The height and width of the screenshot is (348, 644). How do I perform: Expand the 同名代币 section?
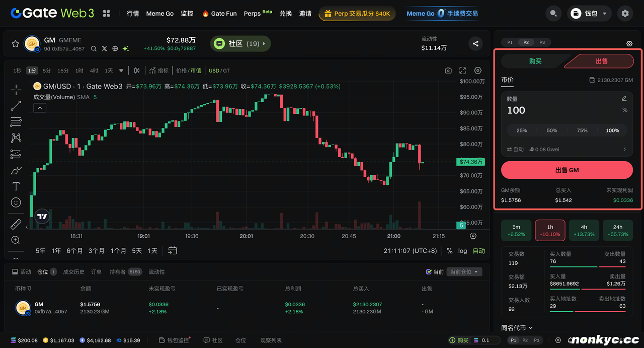pyautogui.click(x=517, y=328)
